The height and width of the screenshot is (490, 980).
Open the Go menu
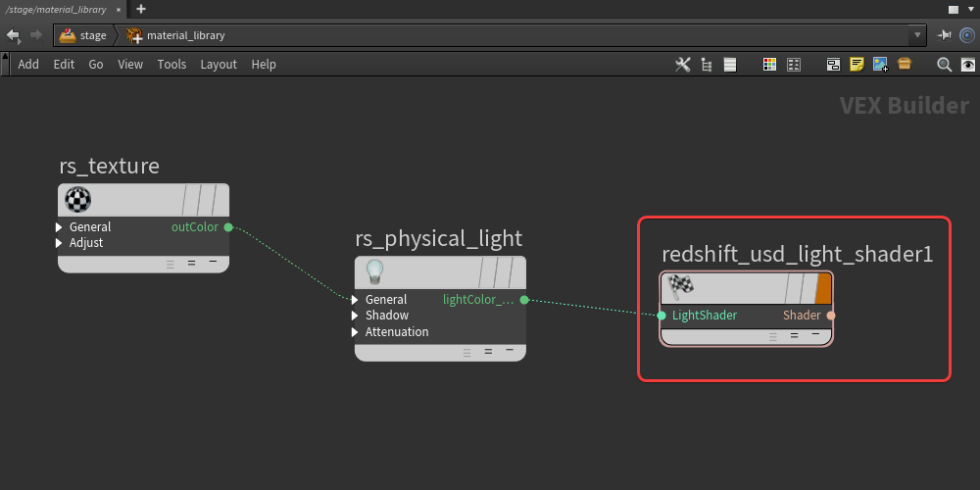click(x=96, y=65)
